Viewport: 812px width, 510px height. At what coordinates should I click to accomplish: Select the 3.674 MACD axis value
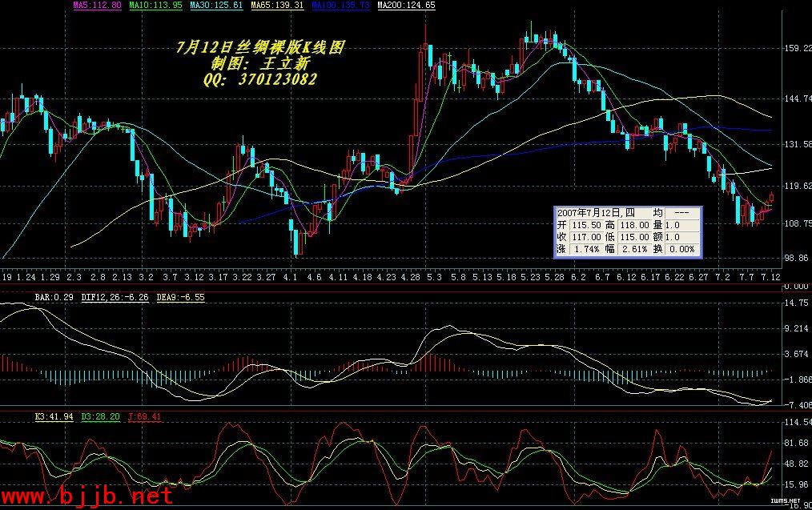(797, 354)
